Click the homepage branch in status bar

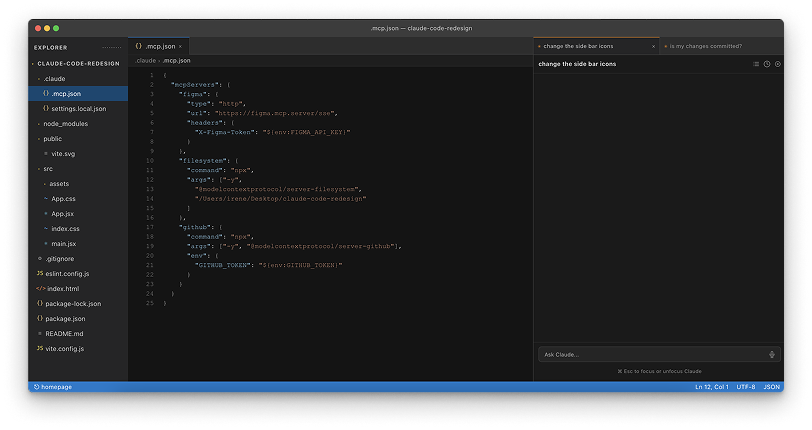pos(53,387)
